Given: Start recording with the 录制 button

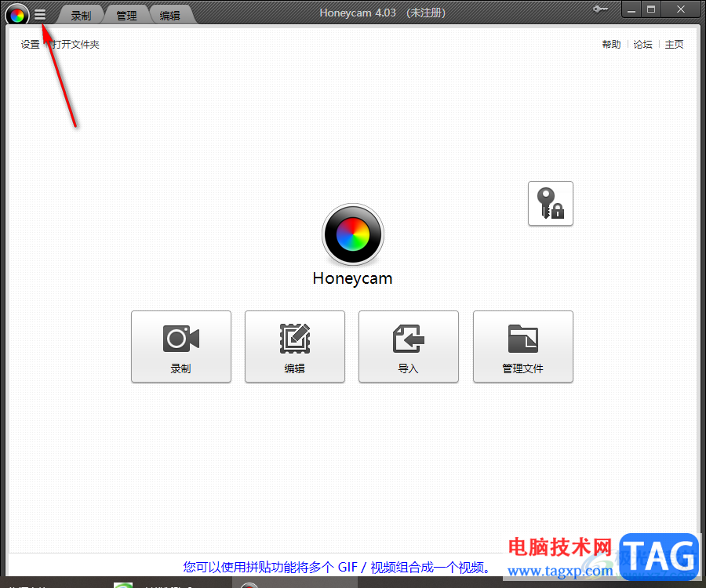Looking at the screenshot, I should pyautogui.click(x=181, y=347).
